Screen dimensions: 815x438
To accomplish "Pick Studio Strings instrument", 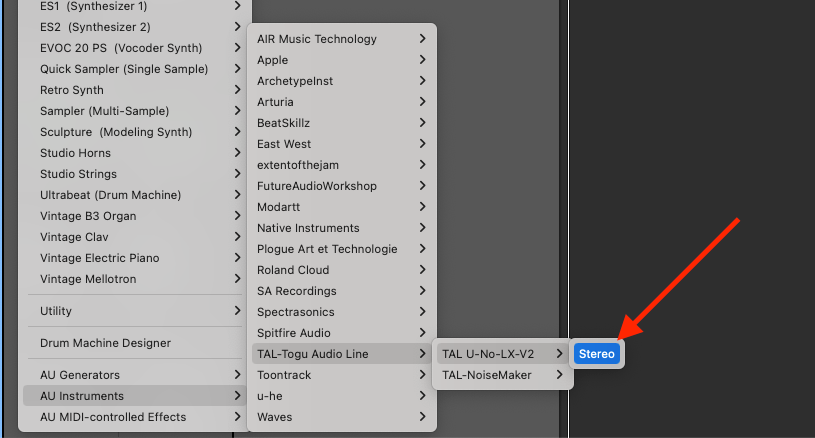I will click(135, 174).
